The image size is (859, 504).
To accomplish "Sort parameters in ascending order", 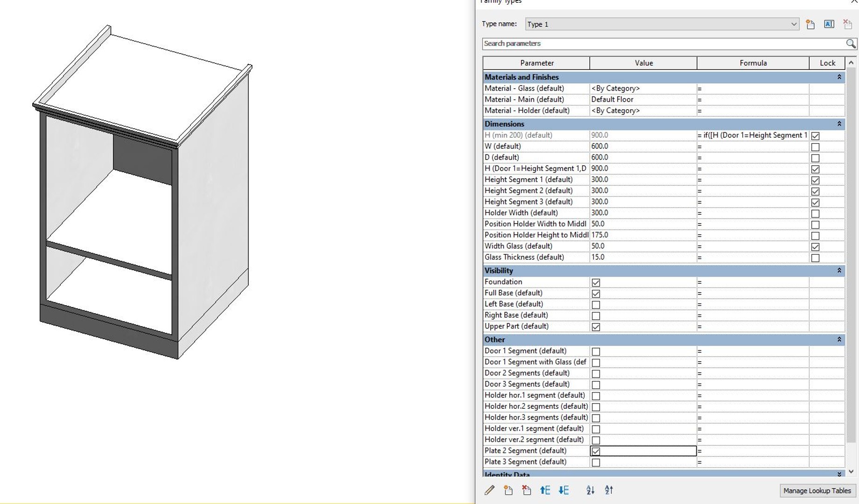I will pyautogui.click(x=590, y=490).
